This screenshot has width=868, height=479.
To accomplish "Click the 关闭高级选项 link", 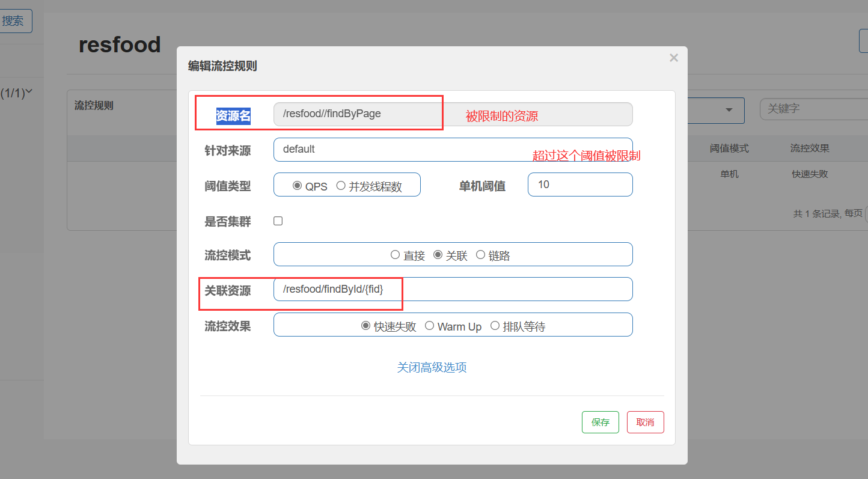I will point(432,367).
